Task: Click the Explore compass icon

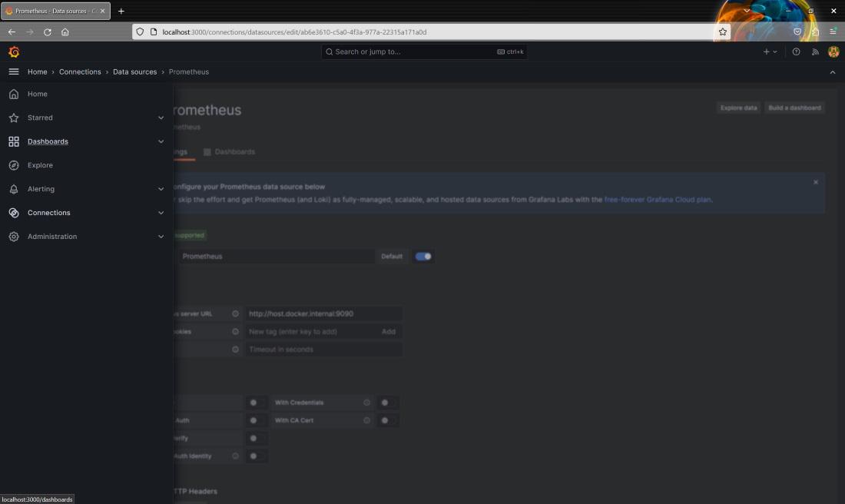Action: [x=14, y=165]
